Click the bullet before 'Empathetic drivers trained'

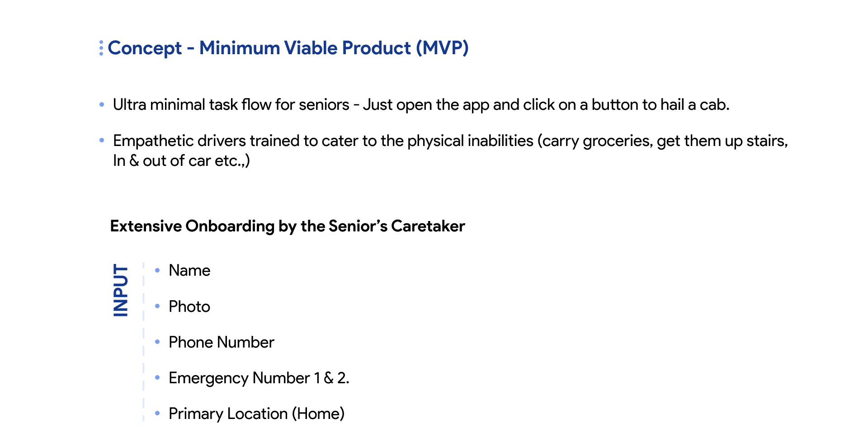click(x=102, y=141)
